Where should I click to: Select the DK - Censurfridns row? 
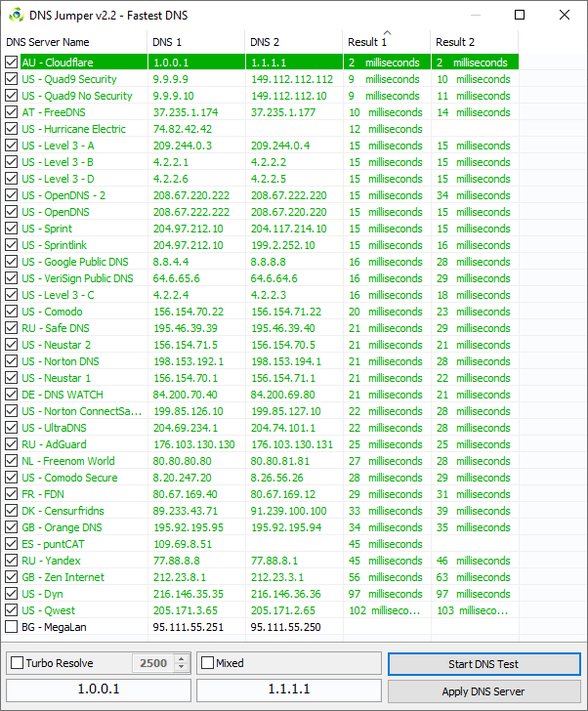point(260,511)
